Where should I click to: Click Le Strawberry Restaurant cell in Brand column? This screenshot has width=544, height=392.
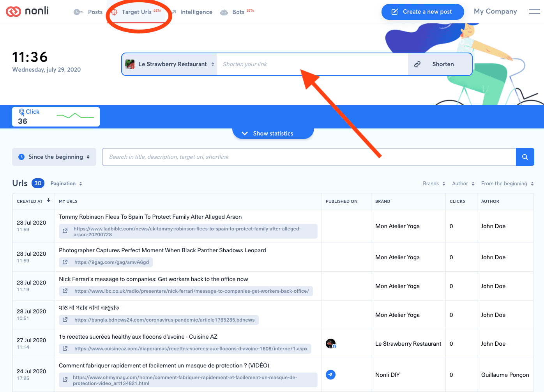408,344
